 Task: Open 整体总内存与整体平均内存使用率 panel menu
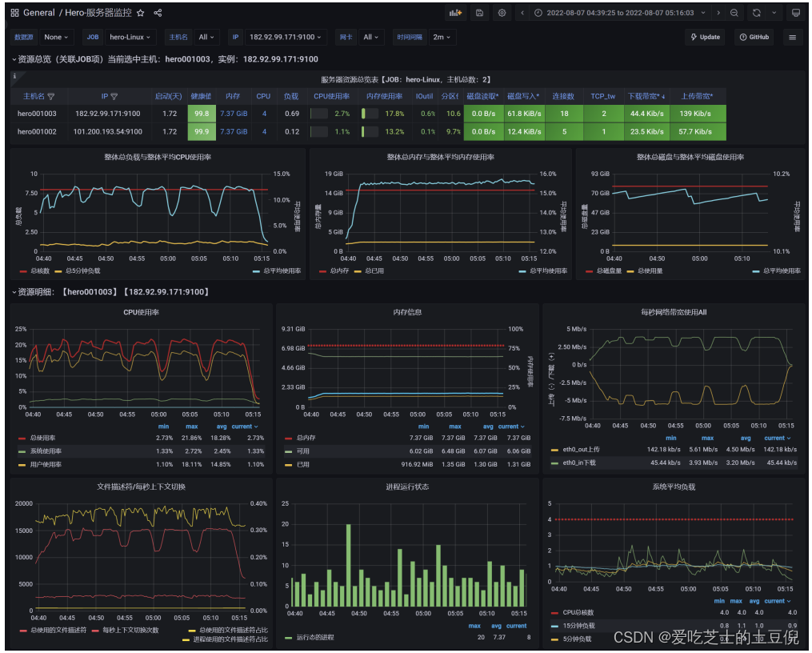[x=440, y=158]
